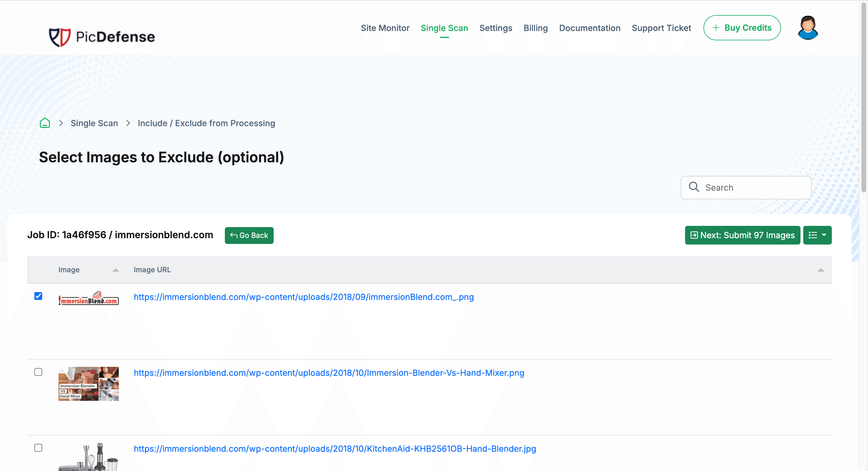Select the Single Scan nav item
868x471 pixels.
(444, 28)
